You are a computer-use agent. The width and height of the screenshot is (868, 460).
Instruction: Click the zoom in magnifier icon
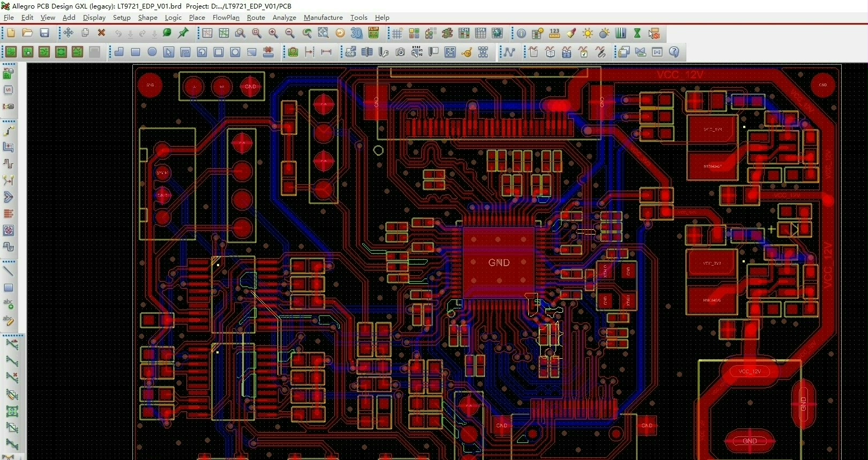[273, 33]
